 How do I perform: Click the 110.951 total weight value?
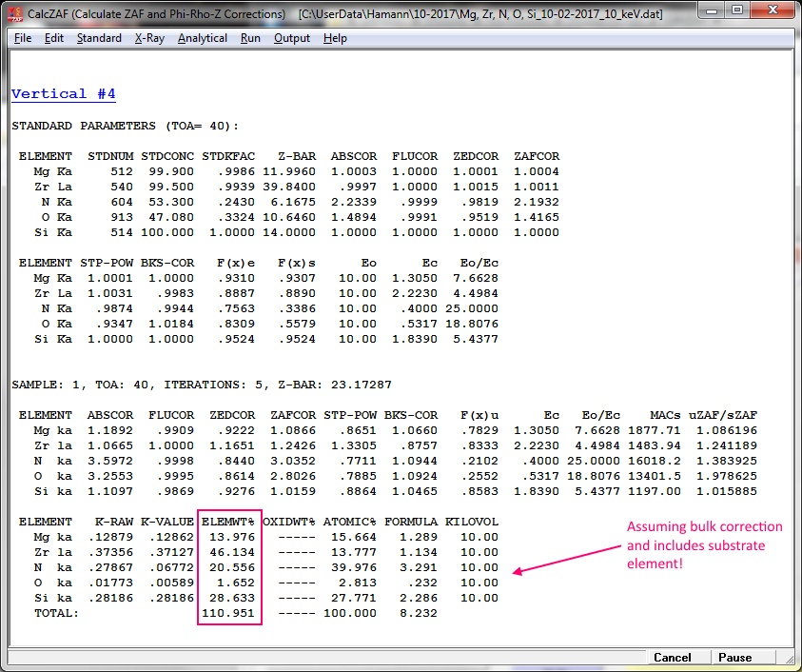(228, 613)
